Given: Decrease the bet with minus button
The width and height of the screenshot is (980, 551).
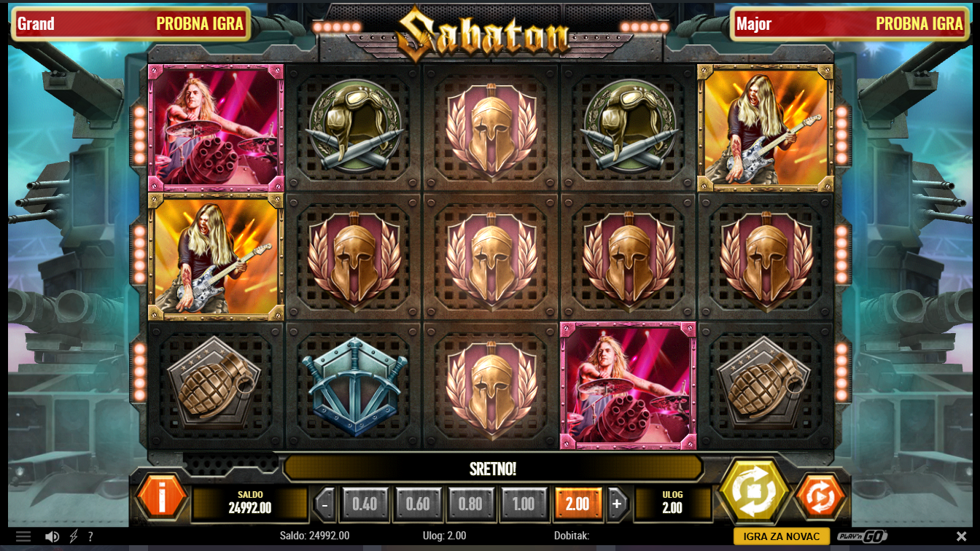Looking at the screenshot, I should coord(325,504).
